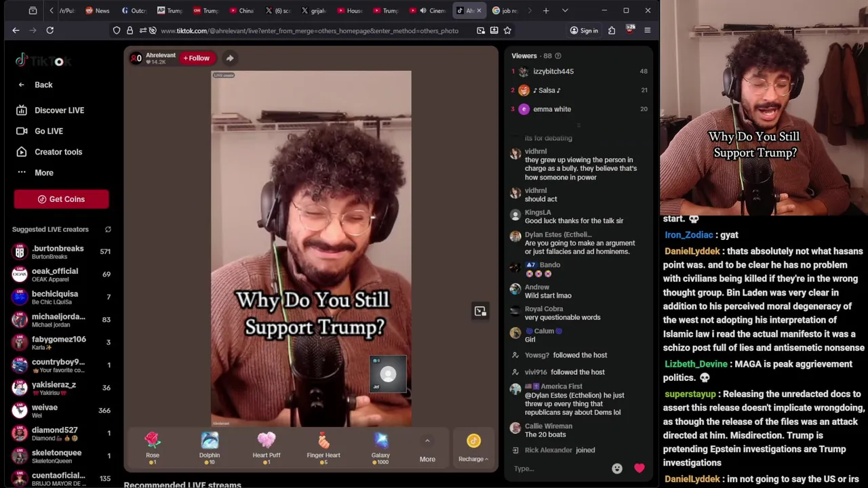Switch to job re Google tab
The image size is (868, 488).
[505, 11]
